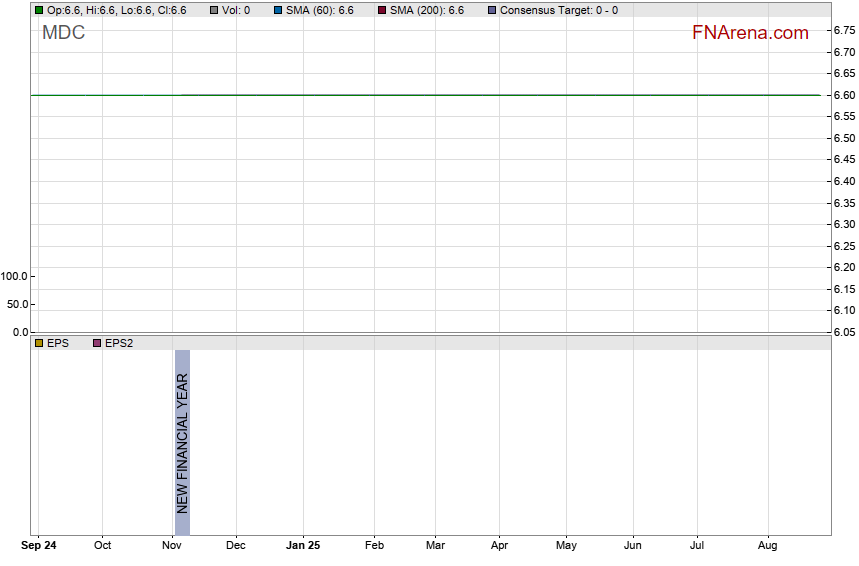Click the gray Vol legend swatch
This screenshot has height=566, width=859.
pos(214,10)
